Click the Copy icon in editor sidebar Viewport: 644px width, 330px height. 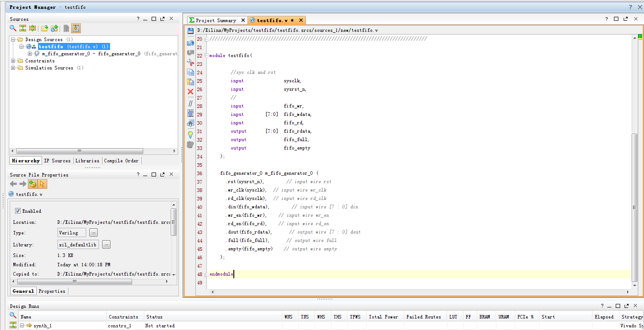[x=191, y=72]
